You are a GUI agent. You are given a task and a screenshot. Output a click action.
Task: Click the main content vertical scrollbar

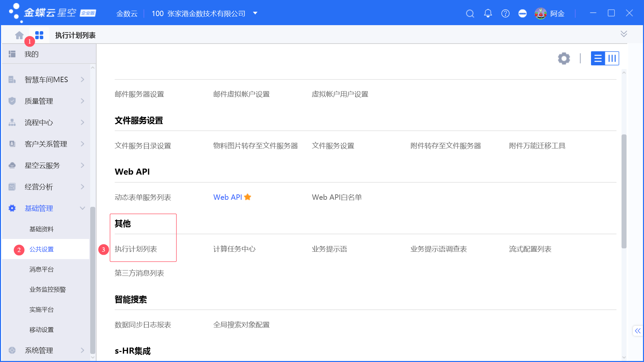pyautogui.click(x=624, y=191)
